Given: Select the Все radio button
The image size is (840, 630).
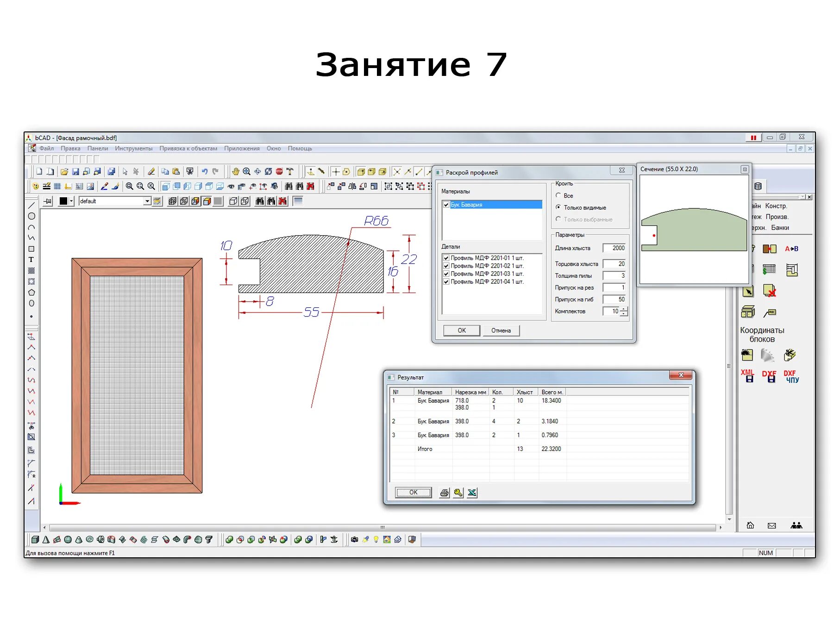Looking at the screenshot, I should [x=558, y=196].
